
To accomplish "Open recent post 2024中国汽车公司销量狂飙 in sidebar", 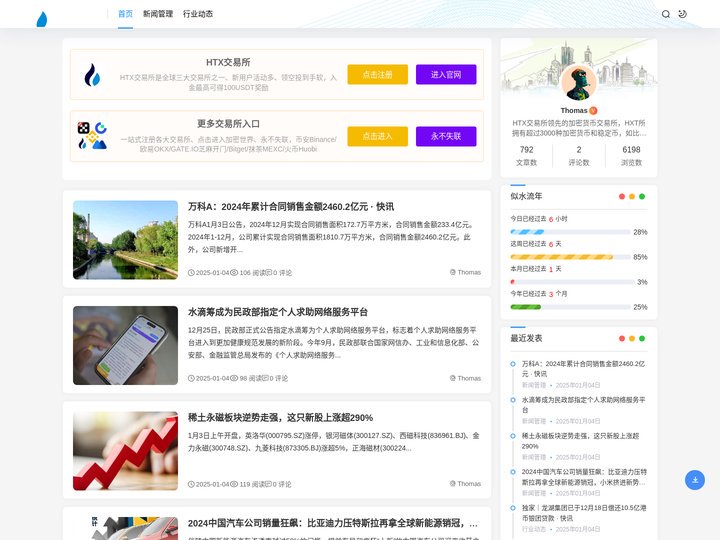I will click(x=584, y=477).
